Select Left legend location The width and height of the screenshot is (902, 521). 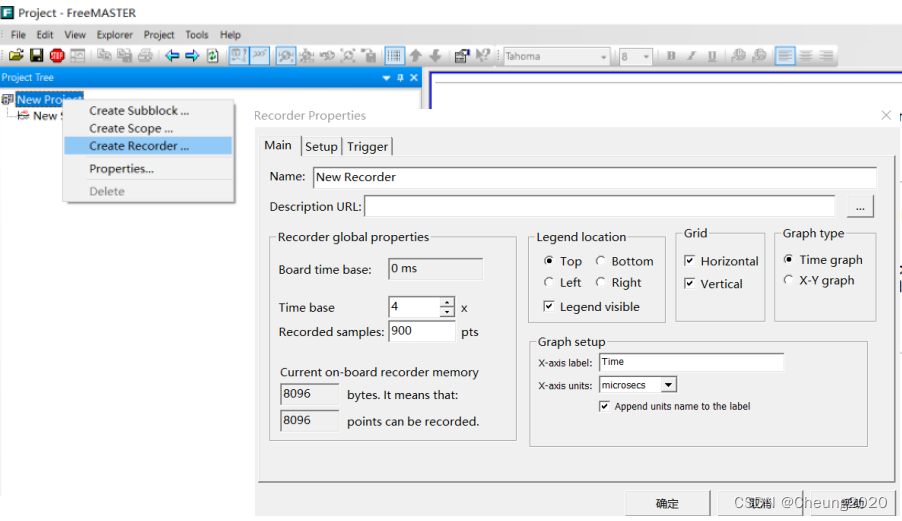coord(549,282)
